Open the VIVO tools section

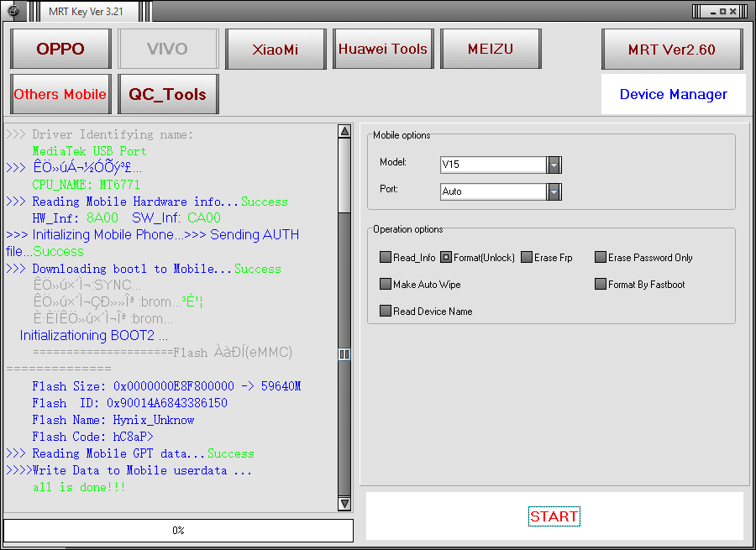168,49
